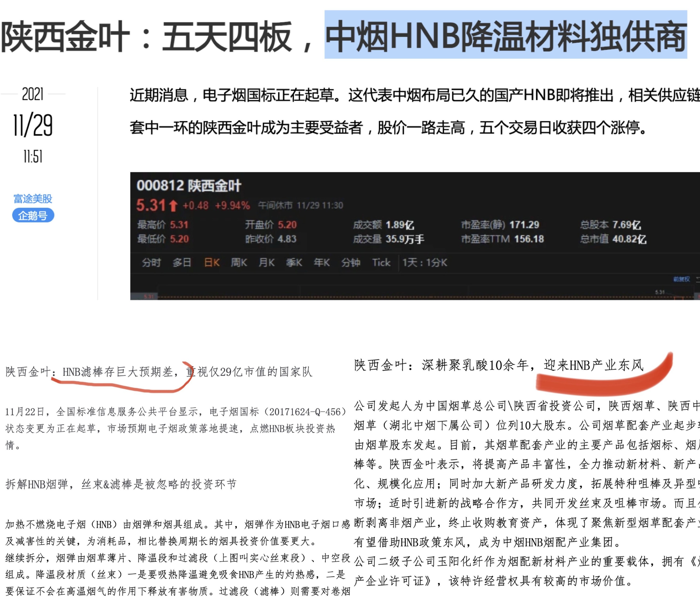
Task: Click the 000812 陕西金叶 stock title
Action: [x=188, y=186]
